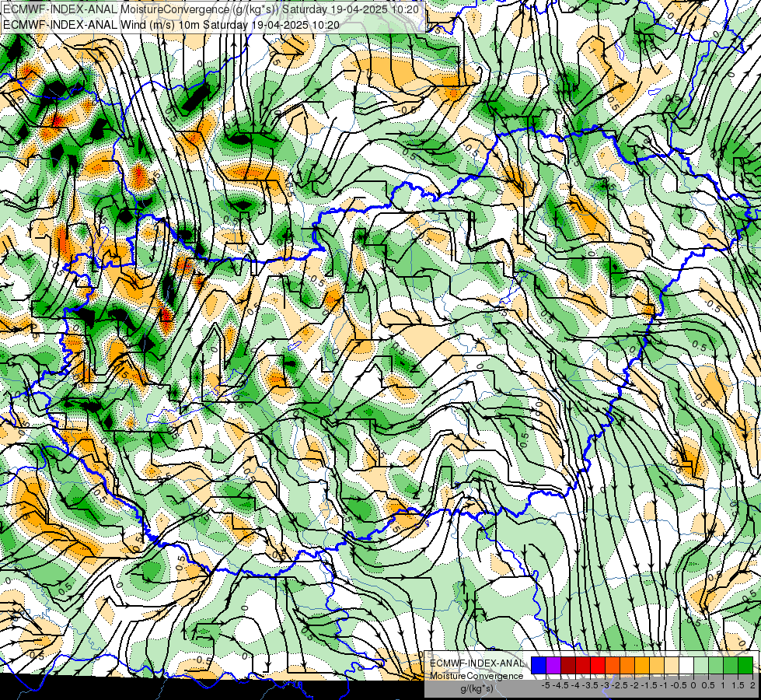Click the legend's ECMWF-INDEX-ANAL label
Viewport: 761px width, 700px height.
point(477,663)
